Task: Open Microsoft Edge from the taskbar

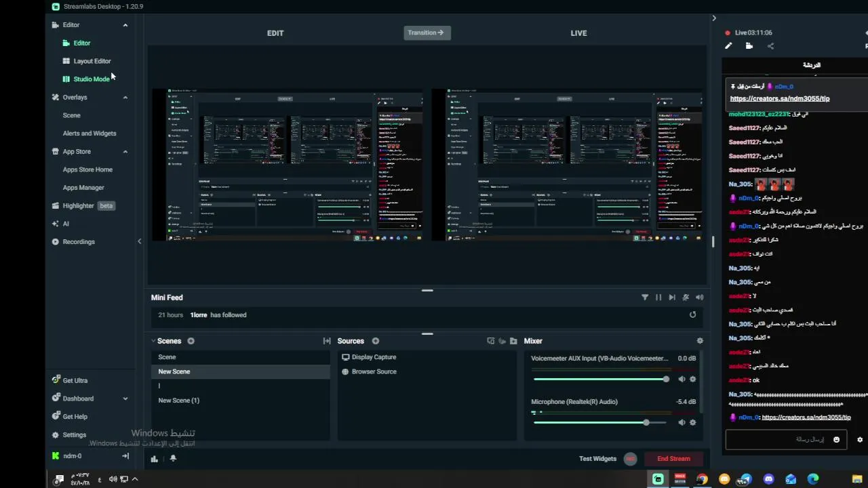Action: [813, 479]
